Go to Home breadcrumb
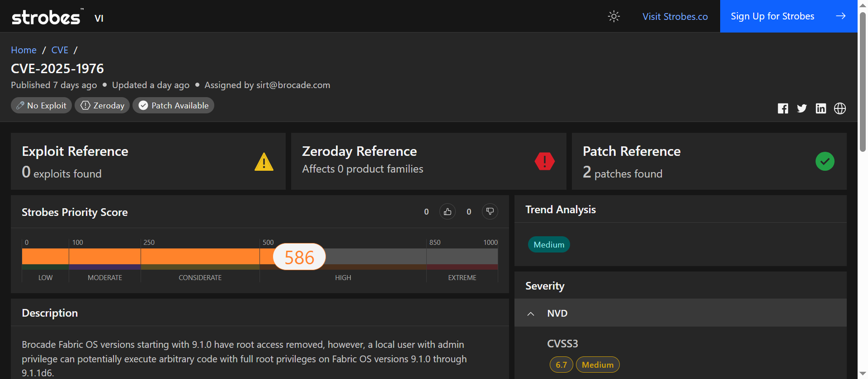 tap(24, 50)
